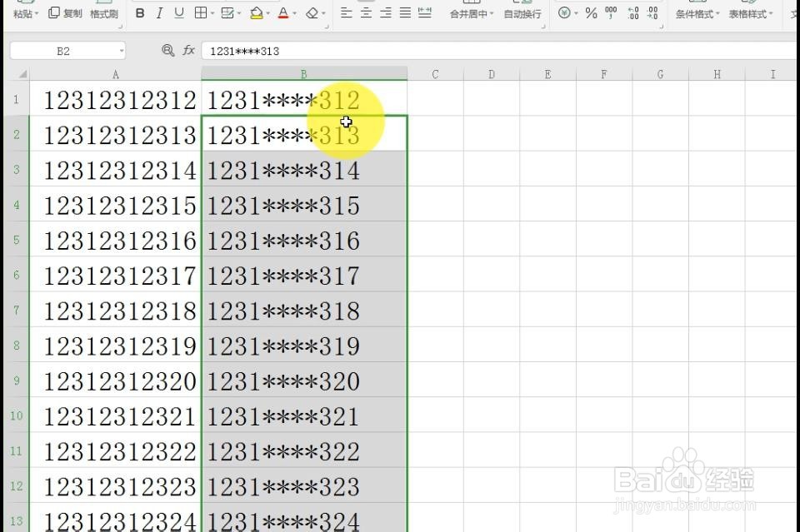The image size is (800, 532).
Task: Justify text alignment
Action: point(405,13)
